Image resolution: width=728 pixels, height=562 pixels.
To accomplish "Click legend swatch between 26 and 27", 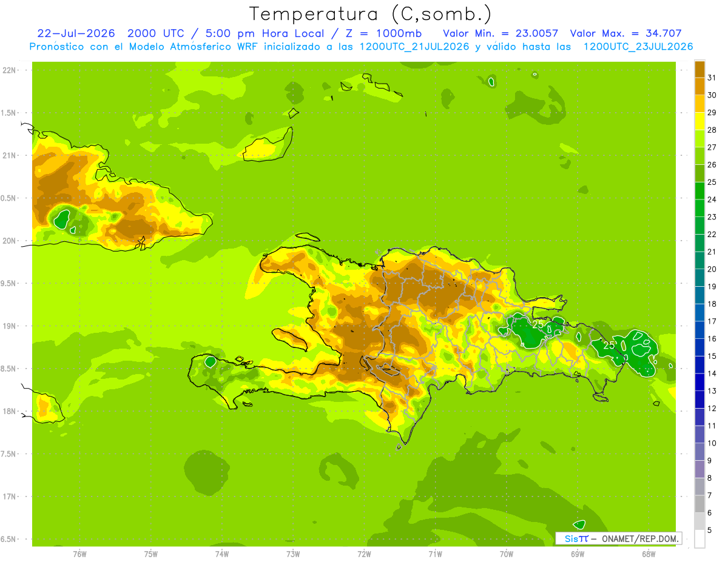I will pyautogui.click(x=699, y=156).
